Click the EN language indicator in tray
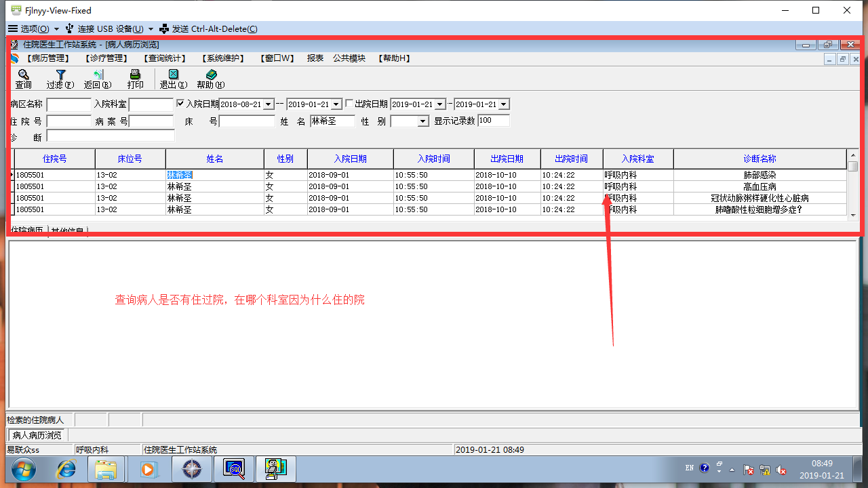 (x=689, y=468)
